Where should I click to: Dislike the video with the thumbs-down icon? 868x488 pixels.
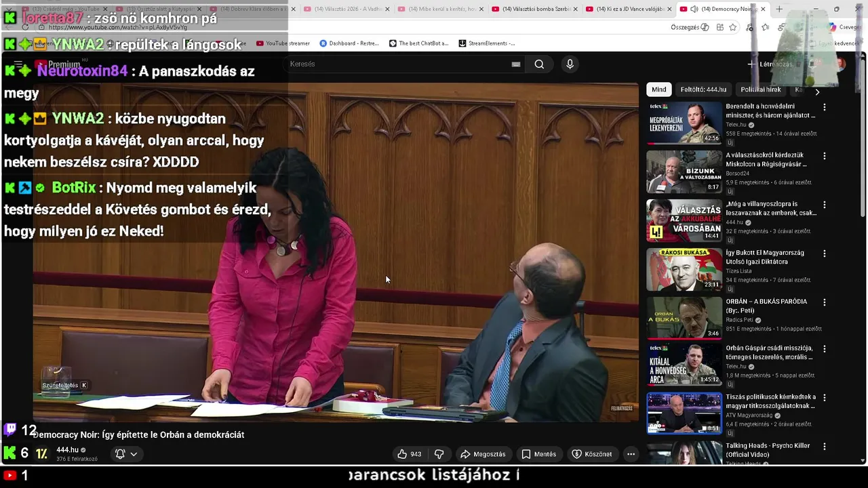(x=439, y=454)
